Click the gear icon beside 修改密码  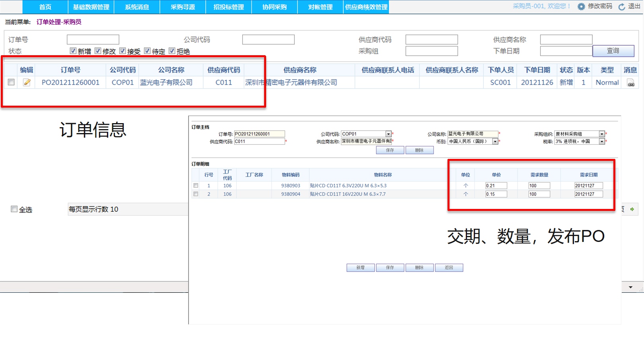tap(581, 7)
